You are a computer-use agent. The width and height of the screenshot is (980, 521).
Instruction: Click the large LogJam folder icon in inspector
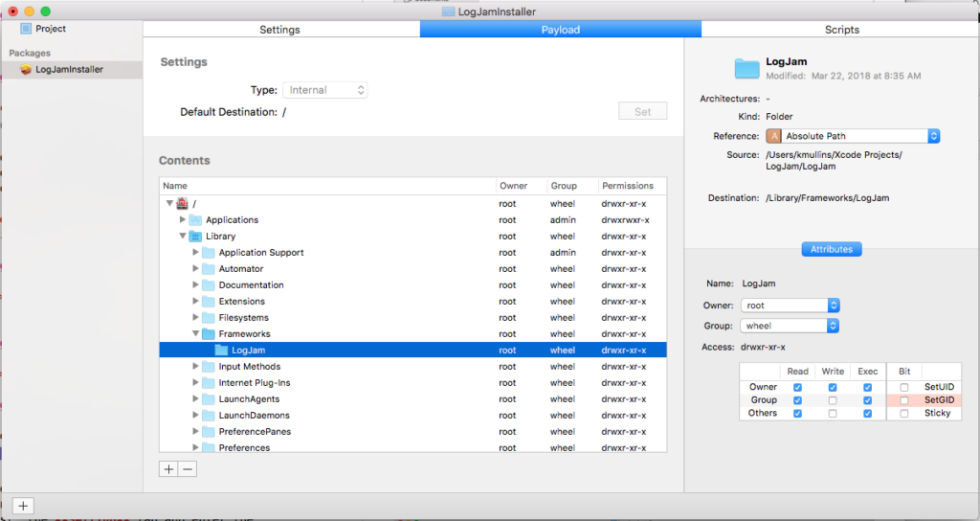[x=746, y=68]
